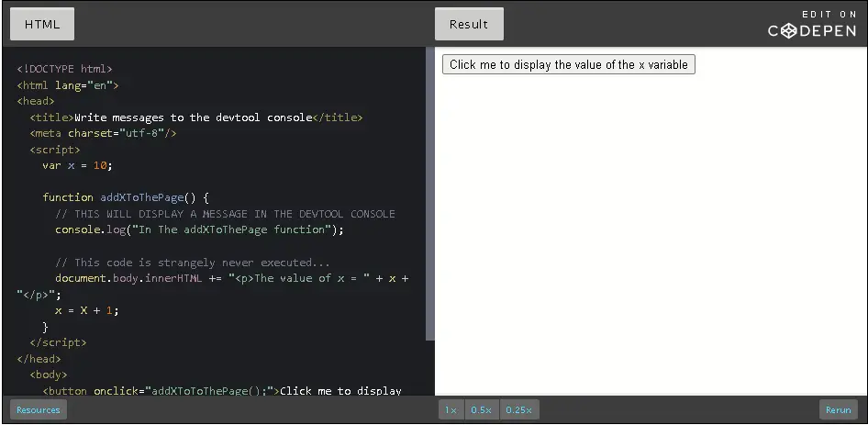The image size is (868, 425).
Task: Open the Resources button
Action: [39, 410]
